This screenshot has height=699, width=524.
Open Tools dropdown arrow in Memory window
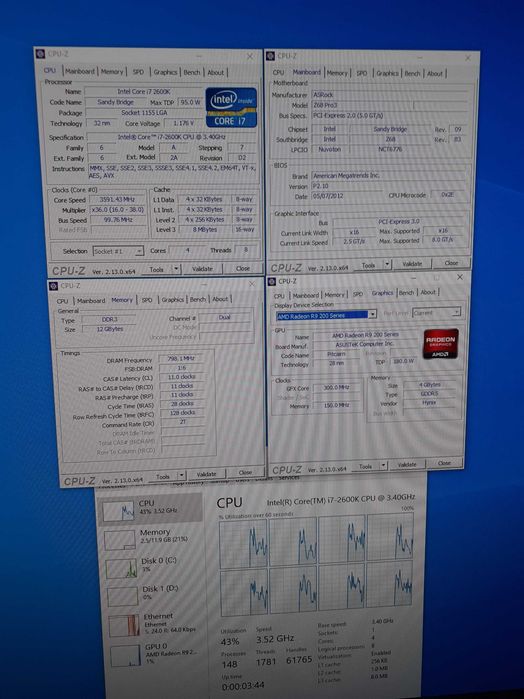182,476
